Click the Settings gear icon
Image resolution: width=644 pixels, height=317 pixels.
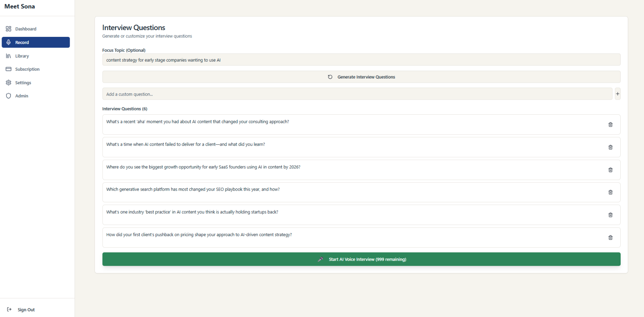point(8,83)
